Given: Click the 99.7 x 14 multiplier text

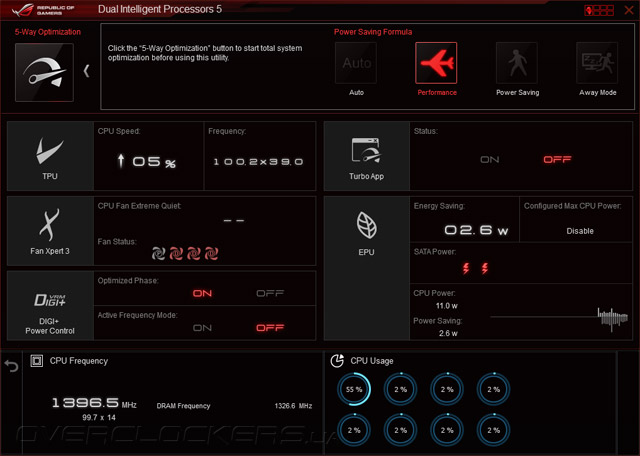Looking at the screenshot, I should coord(99,418).
